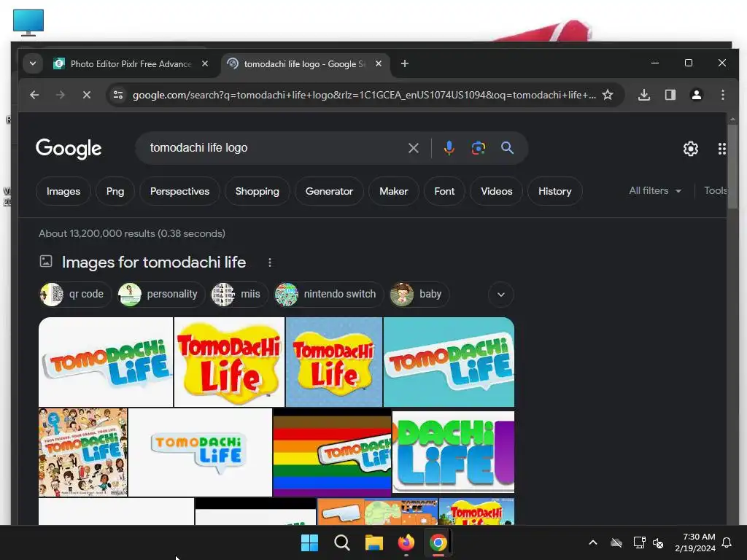Open yellow Tomodachi Life logo on white
747x560 pixels.
click(229, 362)
